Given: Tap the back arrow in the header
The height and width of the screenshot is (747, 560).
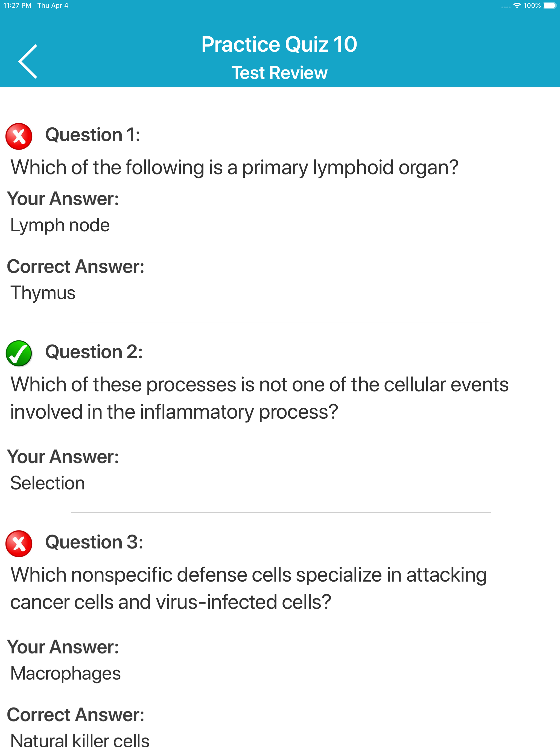Looking at the screenshot, I should [x=28, y=62].
